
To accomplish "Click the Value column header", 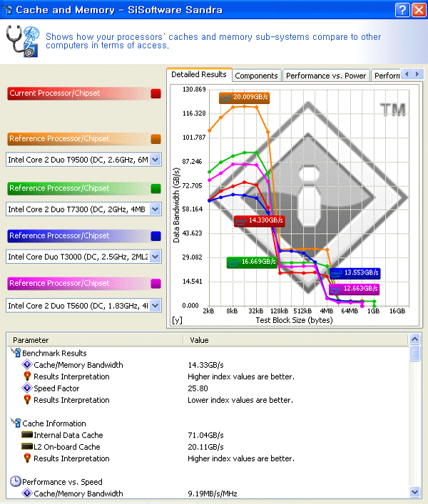I will 296,340.
